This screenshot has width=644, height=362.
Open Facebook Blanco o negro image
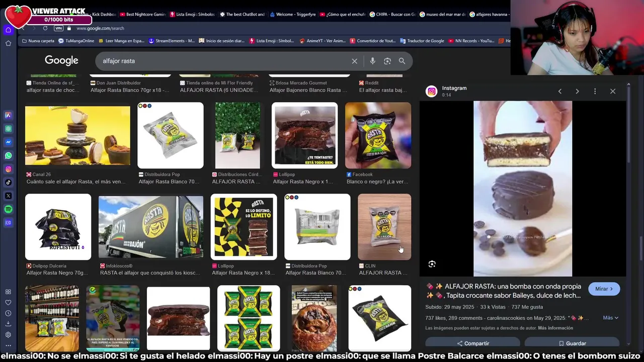[x=378, y=135]
